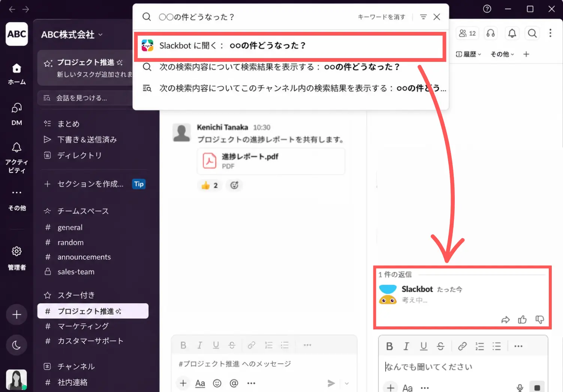Image resolution: width=563 pixels, height=392 pixels.
Task: Click the なんでも聞いてください input field
Action: pos(463,367)
